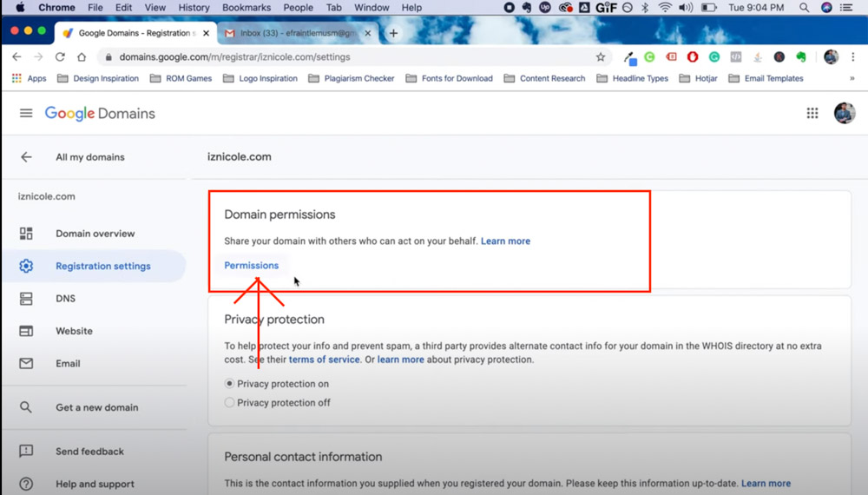Open the Fonts for Download bookmarks folder
Image resolution: width=868 pixels, height=495 pixels.
449,79
